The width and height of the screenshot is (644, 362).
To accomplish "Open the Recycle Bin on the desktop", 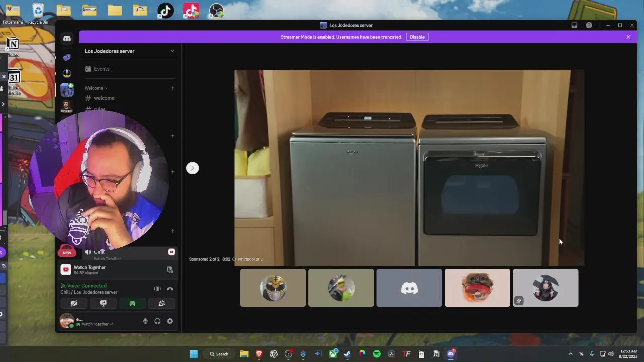I will point(38,13).
